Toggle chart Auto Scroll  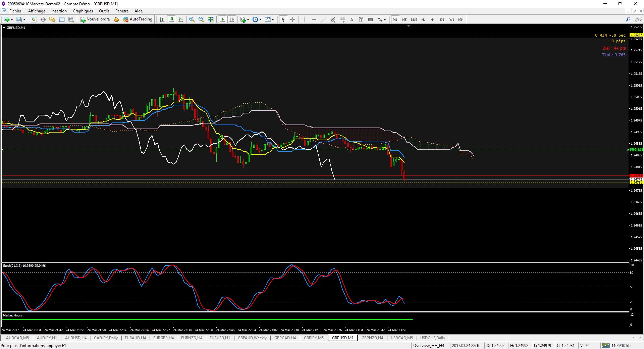[x=222, y=19]
